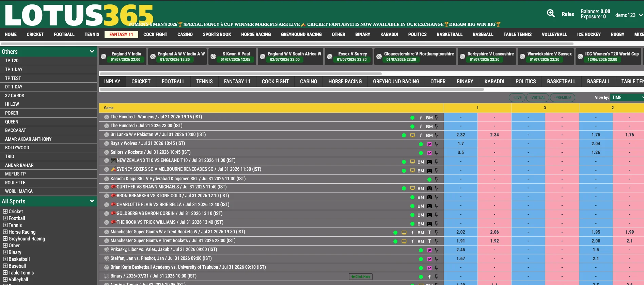Pin Sailors v Rockets match

click(x=436, y=153)
